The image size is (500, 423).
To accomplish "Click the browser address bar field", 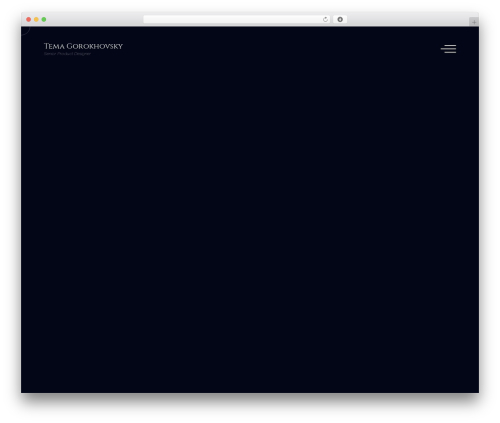I will pyautogui.click(x=237, y=19).
